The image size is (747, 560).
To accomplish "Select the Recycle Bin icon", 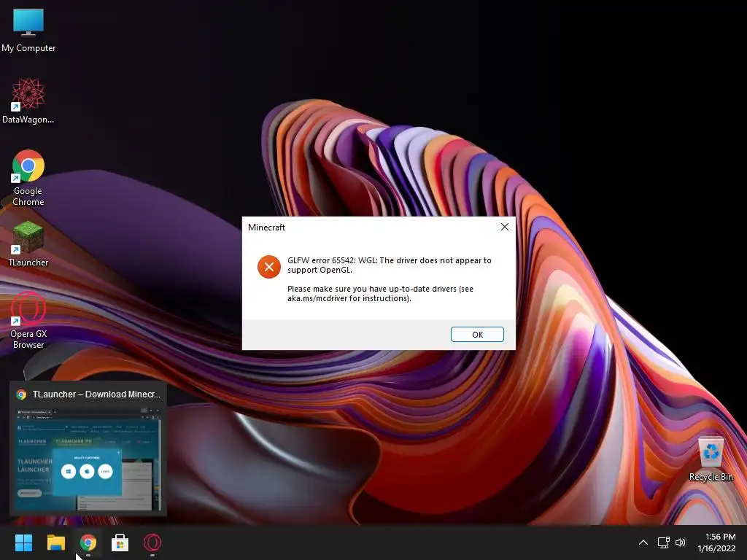I will pos(711,459).
